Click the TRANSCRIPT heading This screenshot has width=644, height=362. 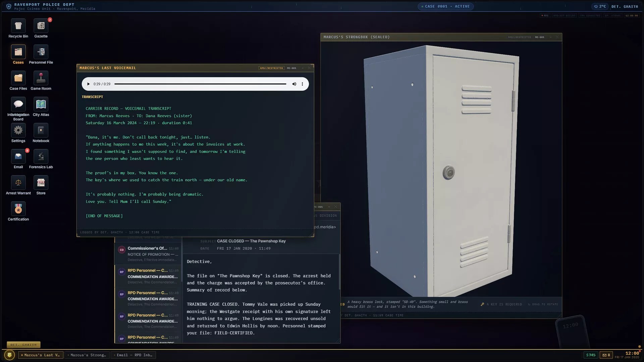click(x=92, y=97)
